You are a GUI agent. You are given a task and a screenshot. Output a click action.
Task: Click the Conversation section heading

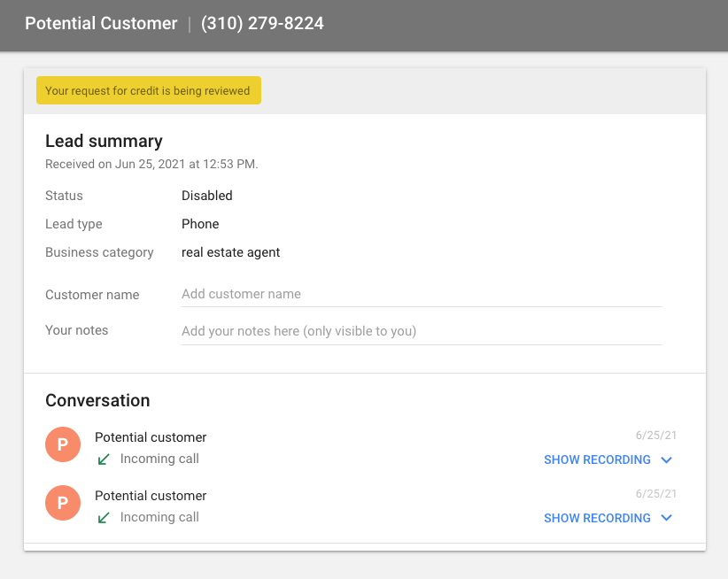97,400
